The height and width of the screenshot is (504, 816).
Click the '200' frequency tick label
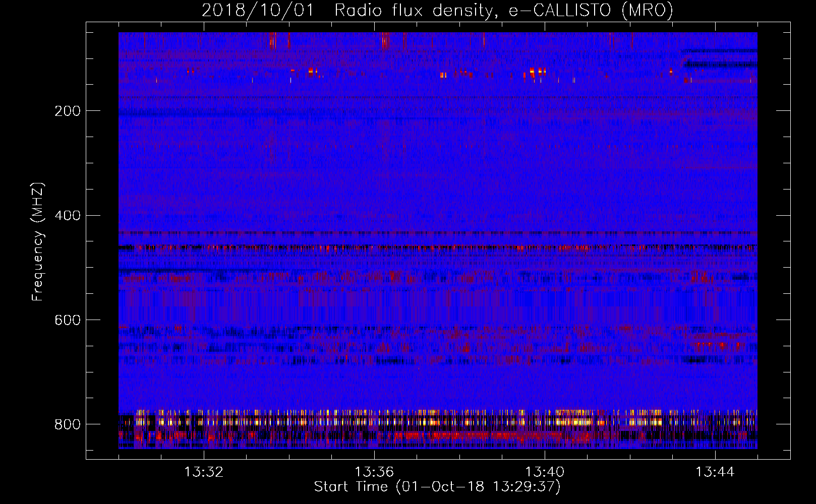(x=68, y=111)
